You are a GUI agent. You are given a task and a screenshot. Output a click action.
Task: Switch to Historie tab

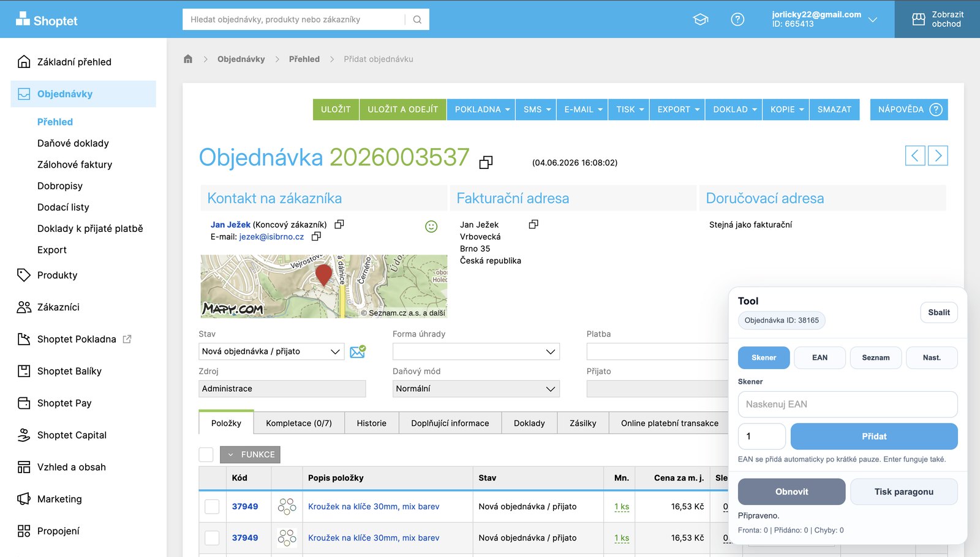coord(372,423)
